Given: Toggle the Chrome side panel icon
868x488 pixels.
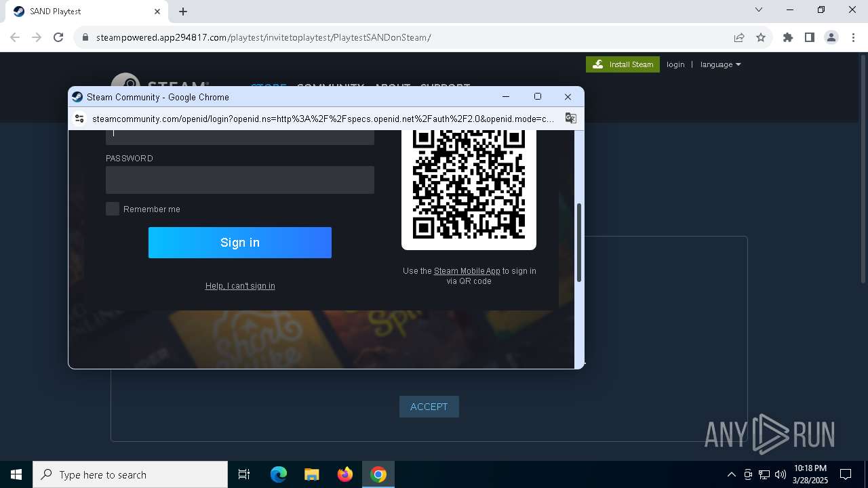Looking at the screenshot, I should point(810,37).
